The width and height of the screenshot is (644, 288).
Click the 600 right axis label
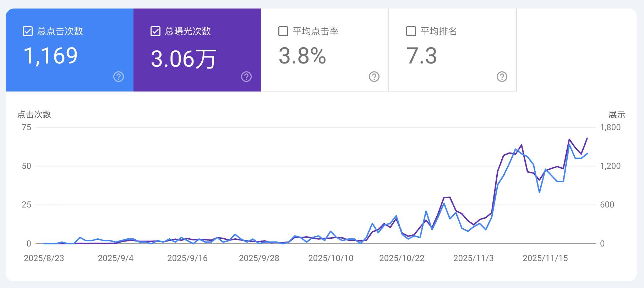tap(607, 205)
